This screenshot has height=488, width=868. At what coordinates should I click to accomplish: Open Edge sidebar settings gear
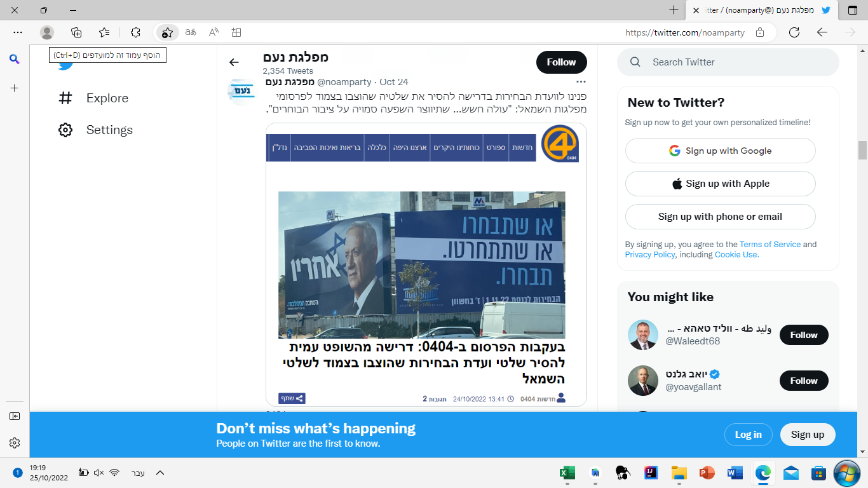pos(15,443)
